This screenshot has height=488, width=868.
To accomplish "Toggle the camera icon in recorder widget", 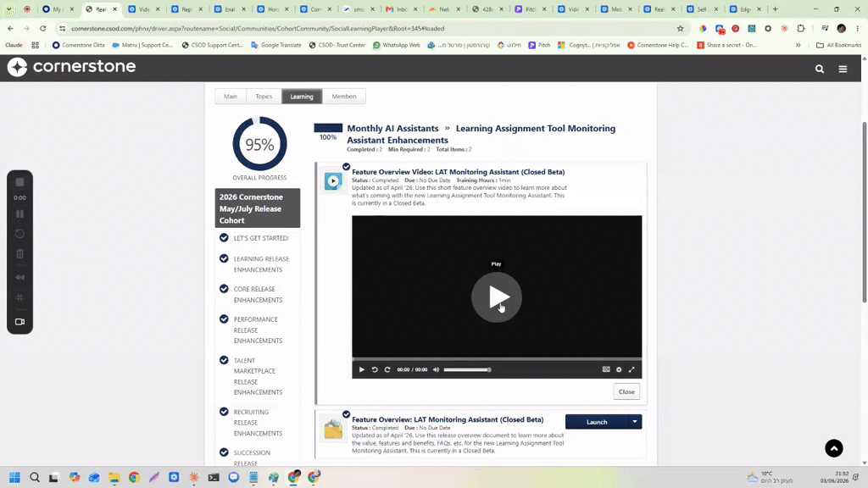I will [20, 321].
